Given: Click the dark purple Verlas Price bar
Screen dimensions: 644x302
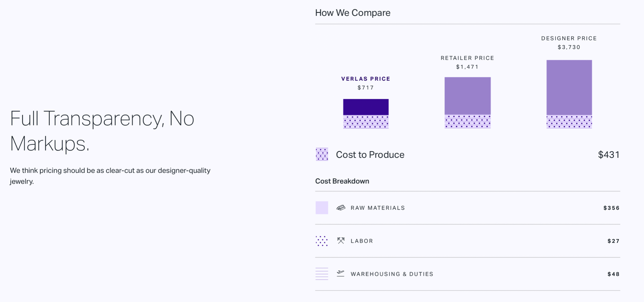Looking at the screenshot, I should 366,107.
